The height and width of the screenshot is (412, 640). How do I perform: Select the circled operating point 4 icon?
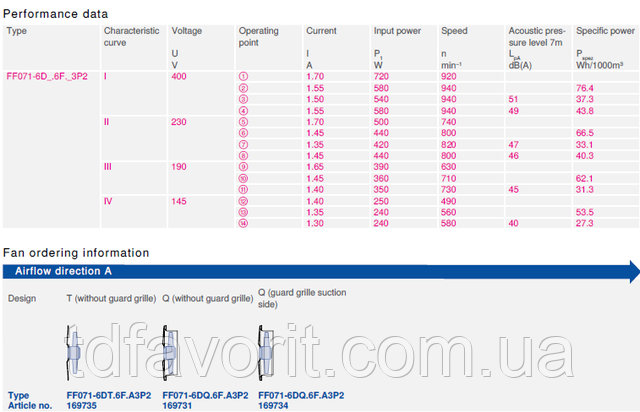click(x=243, y=110)
